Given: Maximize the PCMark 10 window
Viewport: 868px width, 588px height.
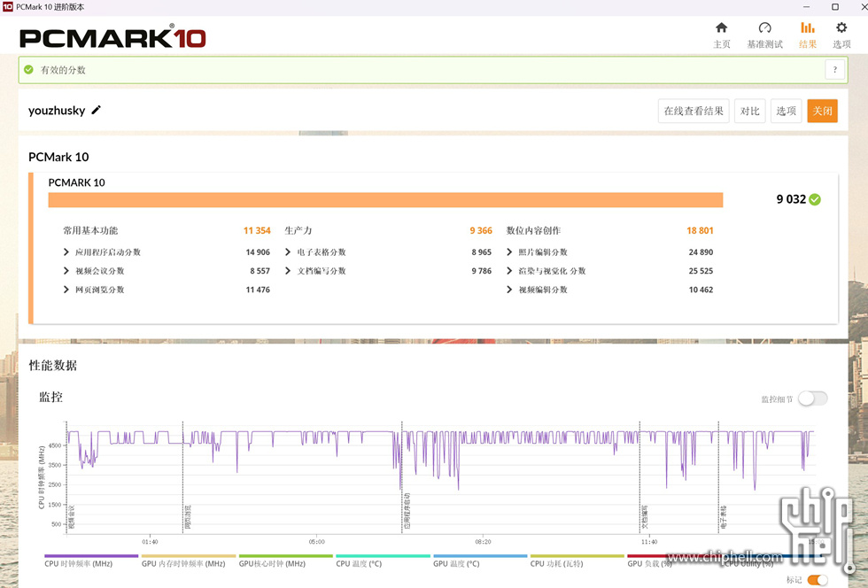Looking at the screenshot, I should tap(834, 7).
